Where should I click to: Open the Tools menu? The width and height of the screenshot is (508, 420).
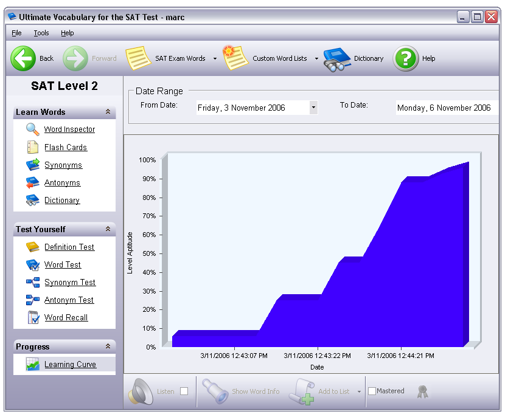point(41,33)
